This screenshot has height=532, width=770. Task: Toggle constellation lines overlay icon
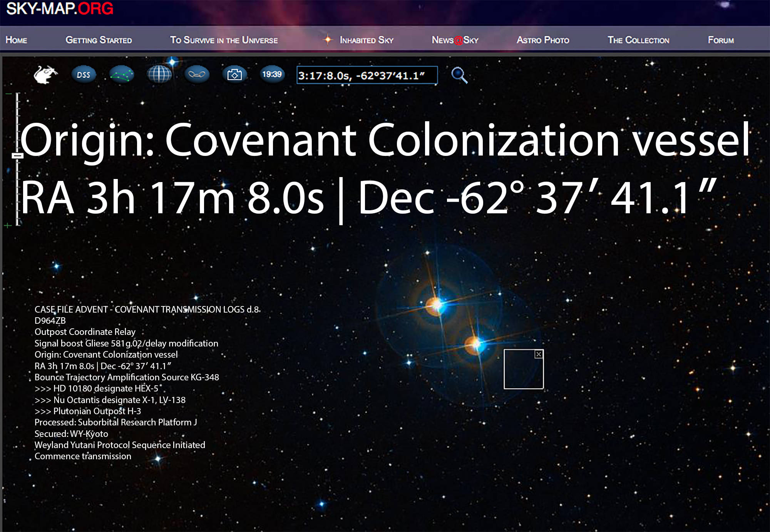(x=122, y=74)
